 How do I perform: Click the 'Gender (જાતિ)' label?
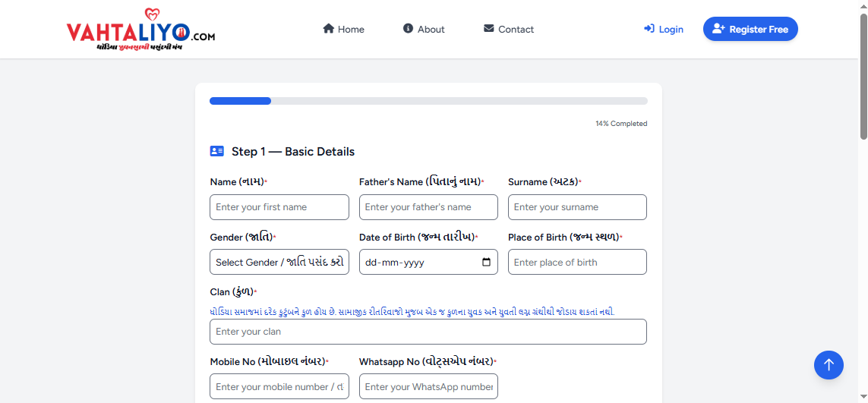[242, 237]
